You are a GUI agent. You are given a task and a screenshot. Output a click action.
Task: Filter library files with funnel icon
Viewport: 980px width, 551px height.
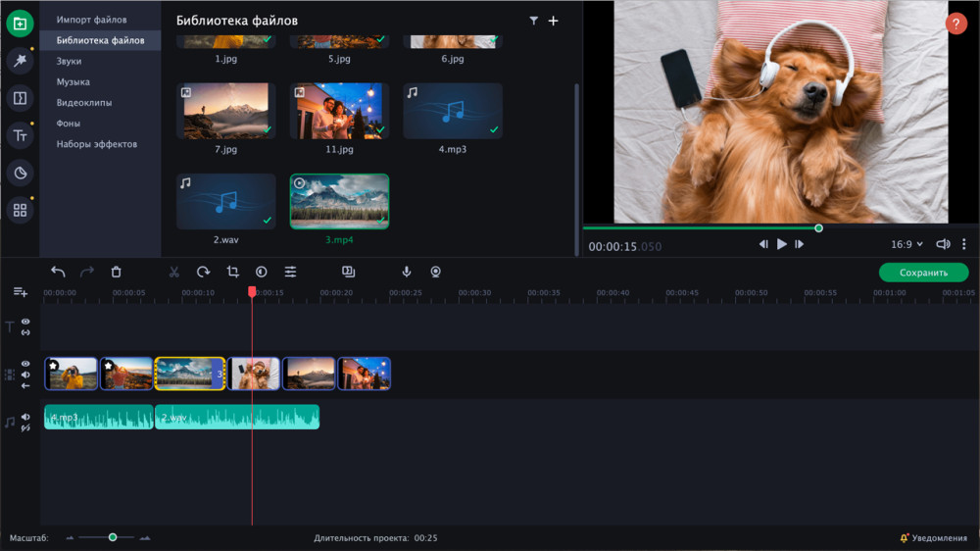[534, 21]
